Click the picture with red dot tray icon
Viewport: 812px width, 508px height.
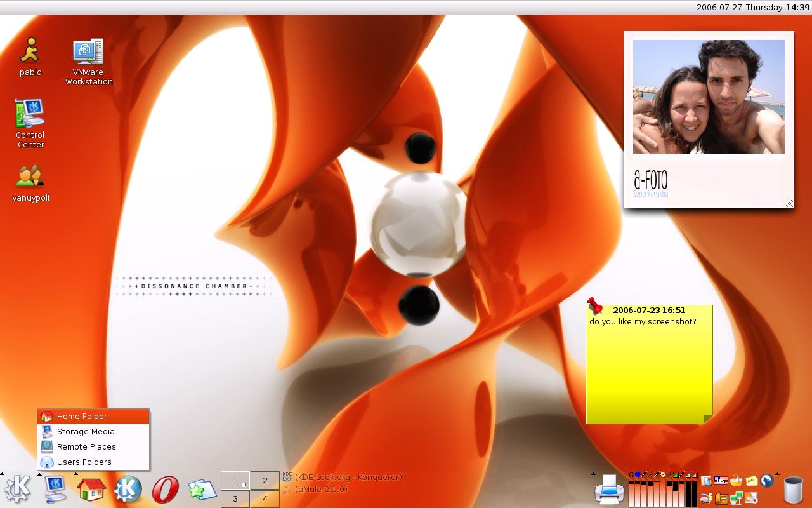click(751, 498)
